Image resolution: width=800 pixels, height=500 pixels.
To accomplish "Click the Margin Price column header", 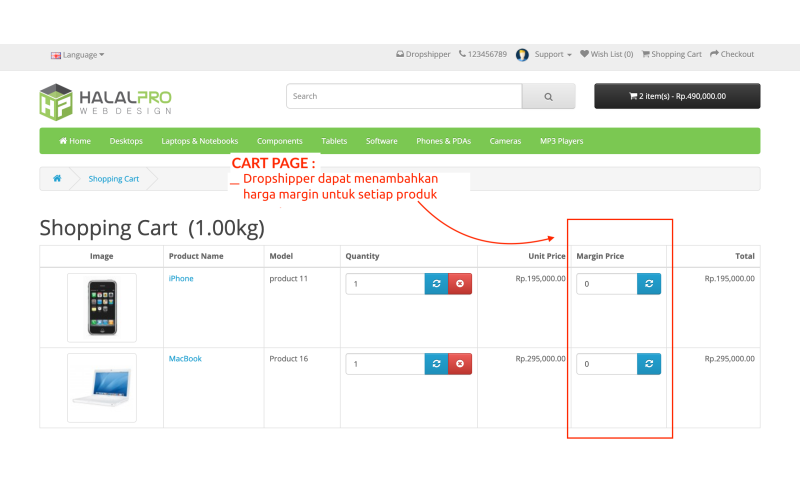I will 600,256.
